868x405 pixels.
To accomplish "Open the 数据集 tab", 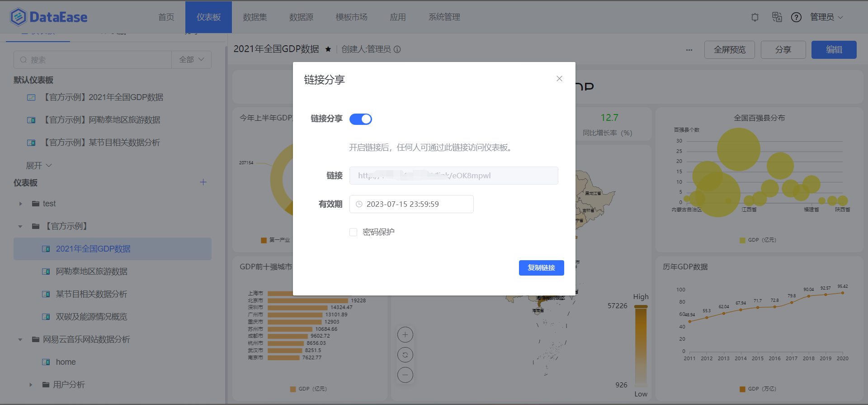I will [255, 17].
